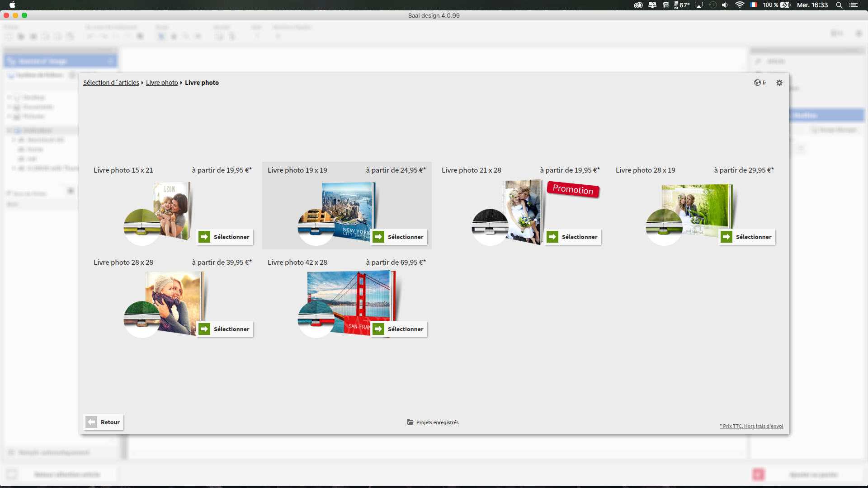The width and height of the screenshot is (868, 488).
Task: Select Livre photo 42 x 28
Action: pyautogui.click(x=400, y=329)
